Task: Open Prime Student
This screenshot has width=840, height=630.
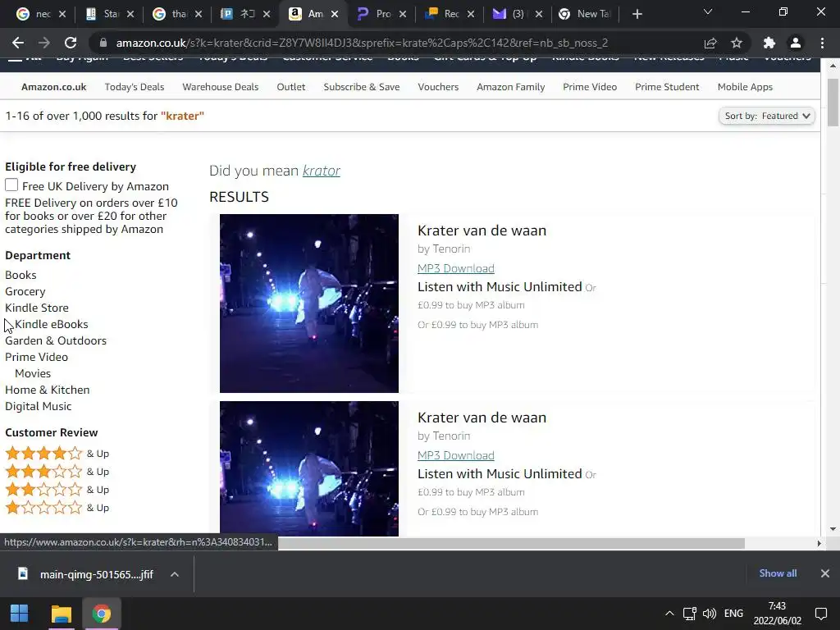Action: pos(667,87)
